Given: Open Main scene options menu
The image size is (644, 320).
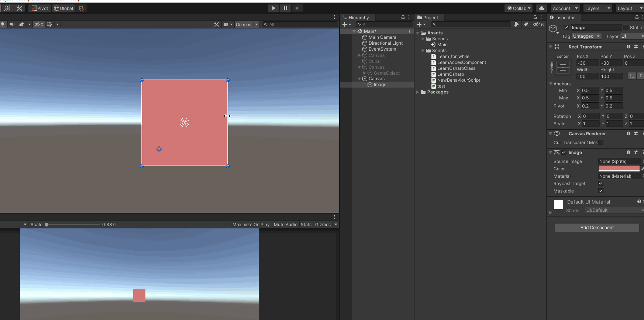Looking at the screenshot, I should [409, 31].
